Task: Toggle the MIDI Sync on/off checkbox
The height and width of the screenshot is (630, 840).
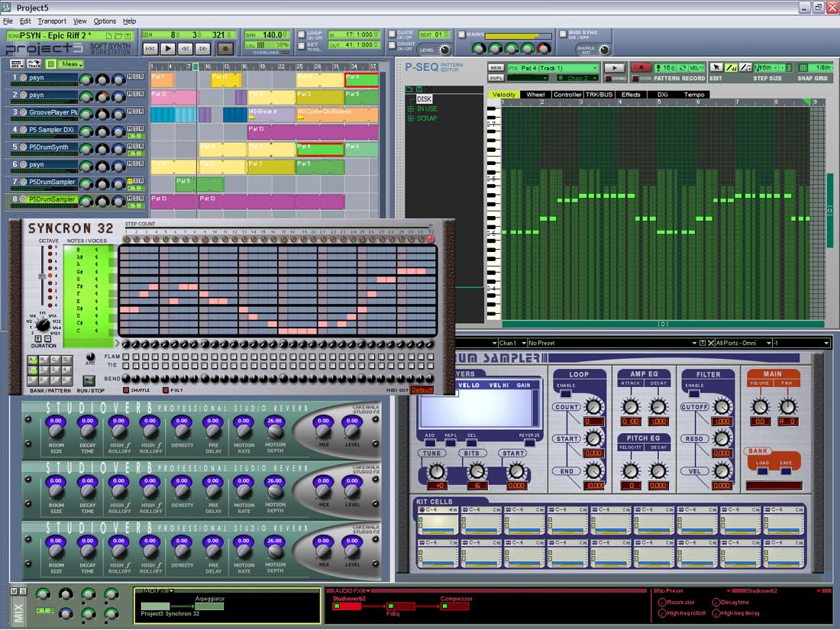Action: click(563, 34)
